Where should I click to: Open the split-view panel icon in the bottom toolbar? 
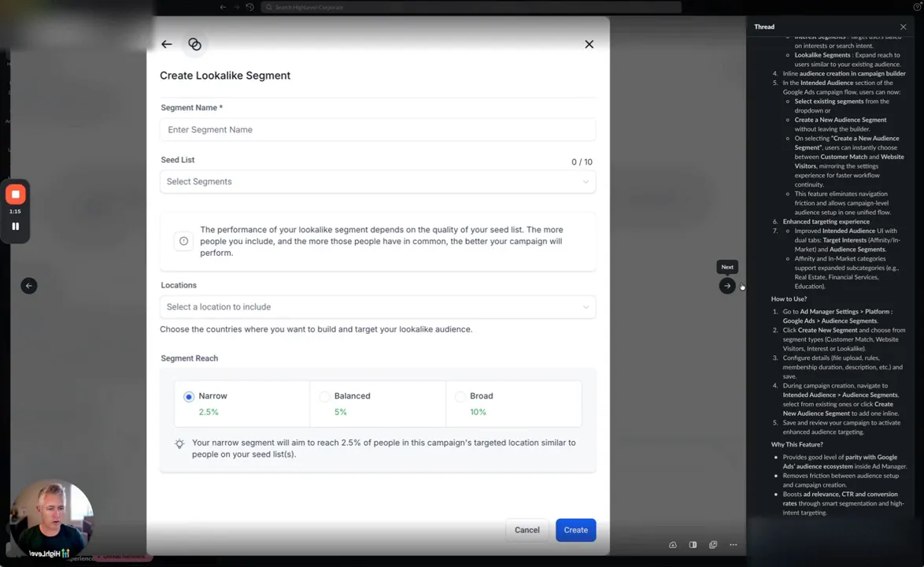(693, 544)
